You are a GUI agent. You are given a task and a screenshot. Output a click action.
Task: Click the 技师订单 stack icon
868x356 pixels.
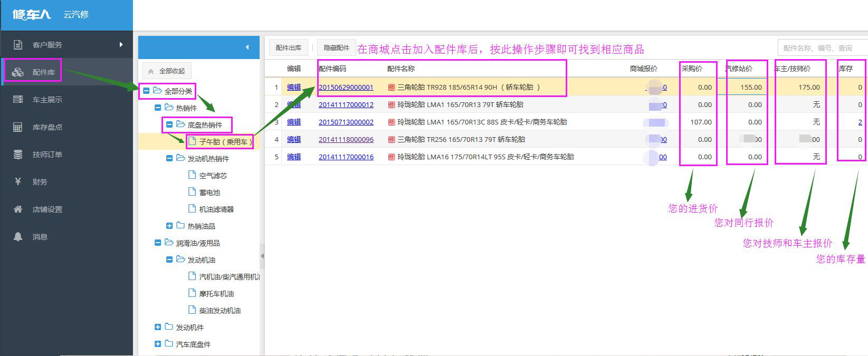[x=18, y=155]
